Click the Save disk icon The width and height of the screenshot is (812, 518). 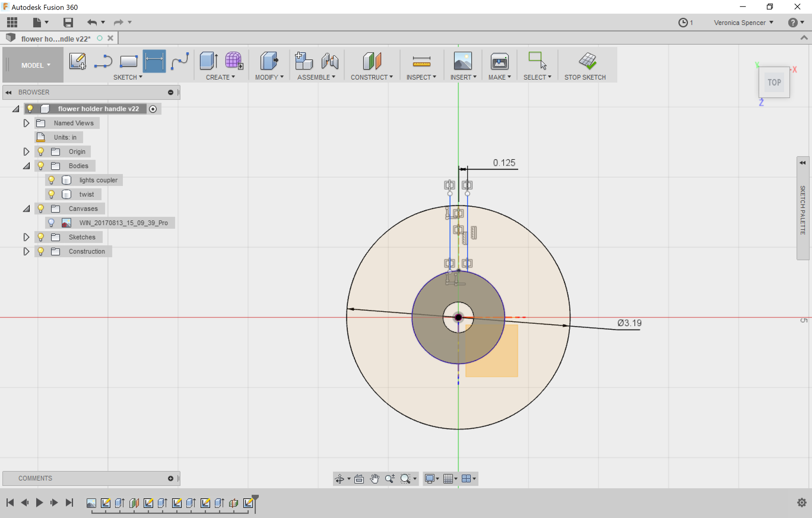68,22
